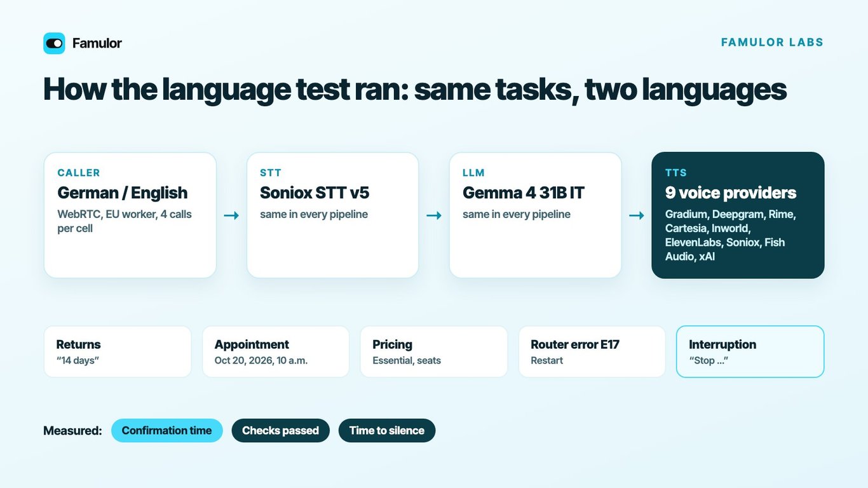Select the "Essential, seats" text
868x488 pixels.
(407, 360)
